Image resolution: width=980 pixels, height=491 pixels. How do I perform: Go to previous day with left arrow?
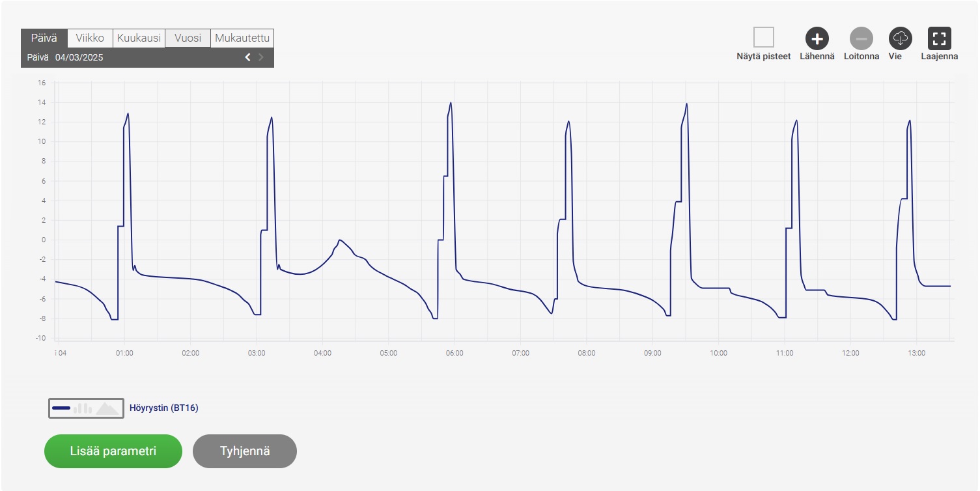point(247,57)
